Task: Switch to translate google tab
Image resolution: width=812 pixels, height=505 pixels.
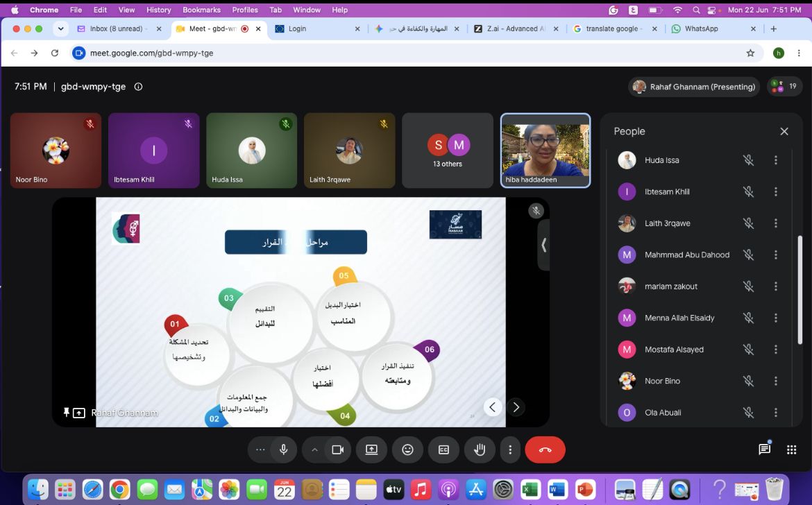Action: [x=615, y=29]
